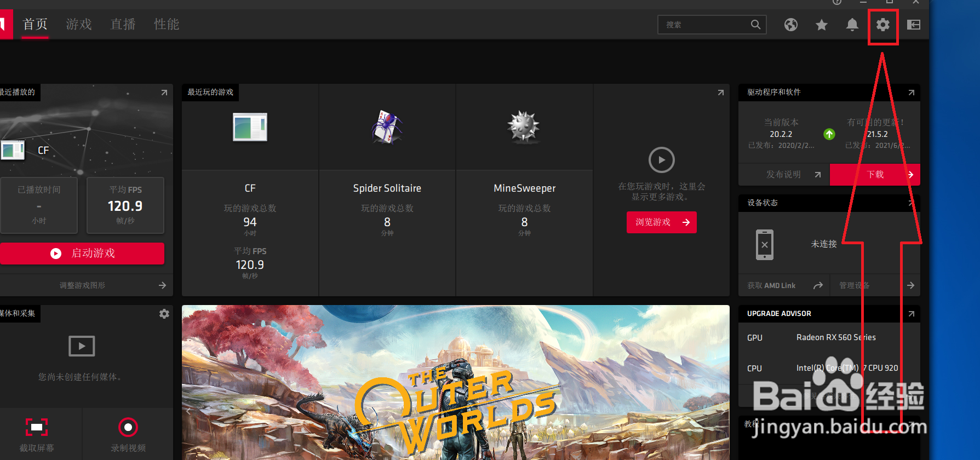Click the Spider Solitaire game icon
This screenshot has width=980, height=460.
click(387, 127)
